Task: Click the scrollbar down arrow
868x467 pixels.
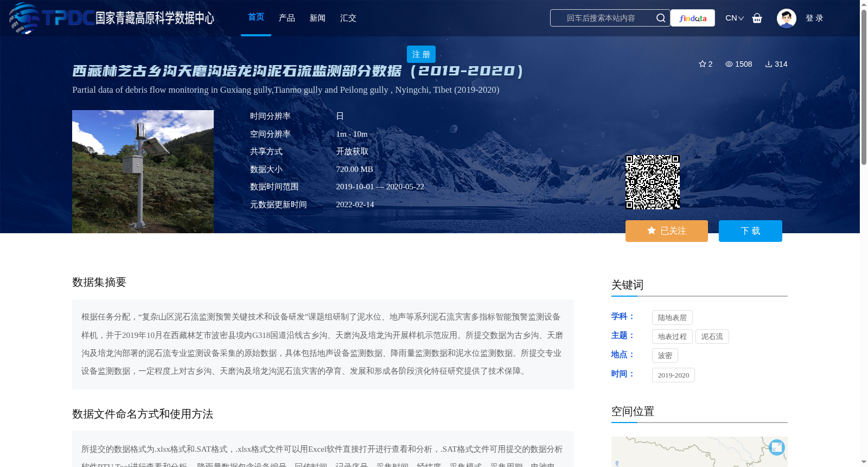Action: pos(864,462)
